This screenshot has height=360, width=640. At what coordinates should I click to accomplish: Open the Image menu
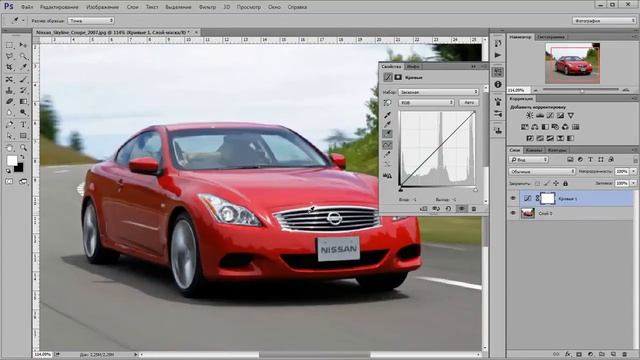point(102,7)
